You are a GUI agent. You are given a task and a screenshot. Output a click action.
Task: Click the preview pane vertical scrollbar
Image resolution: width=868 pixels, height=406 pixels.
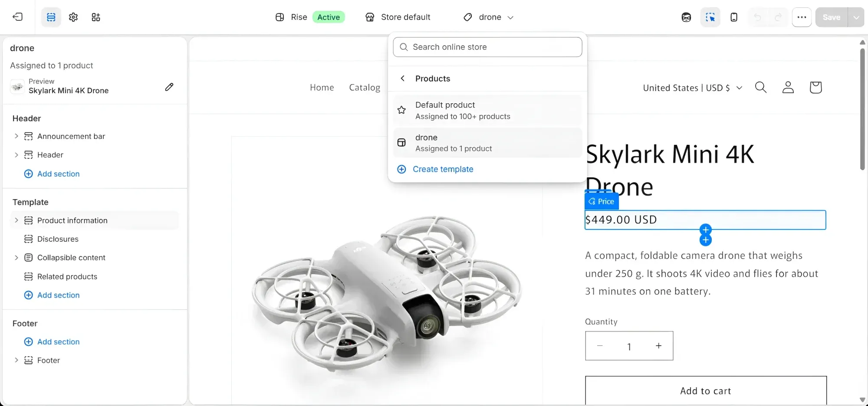point(862,110)
